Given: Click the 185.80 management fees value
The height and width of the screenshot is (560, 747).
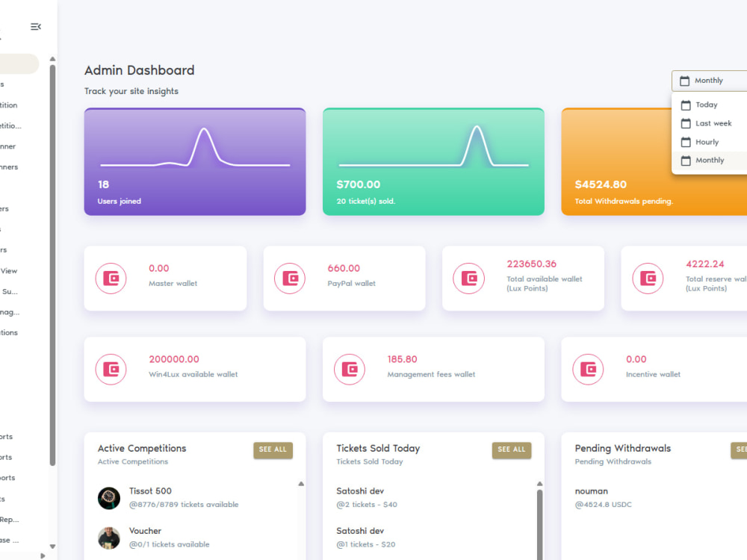Looking at the screenshot, I should (402, 359).
